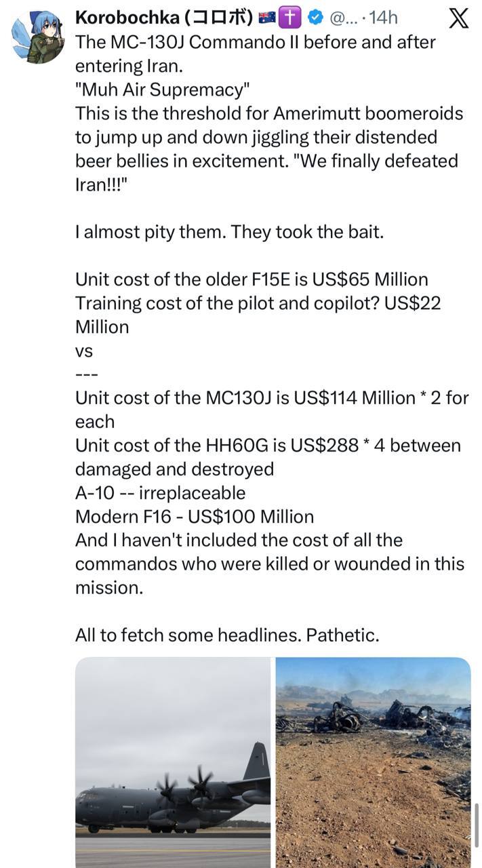Screen dimensions: 482x868
Task: Click the X logo icon
Action: click(x=459, y=18)
